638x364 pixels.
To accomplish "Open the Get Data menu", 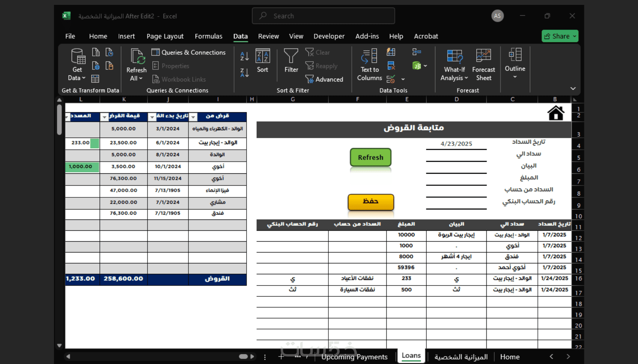I will 77,65.
